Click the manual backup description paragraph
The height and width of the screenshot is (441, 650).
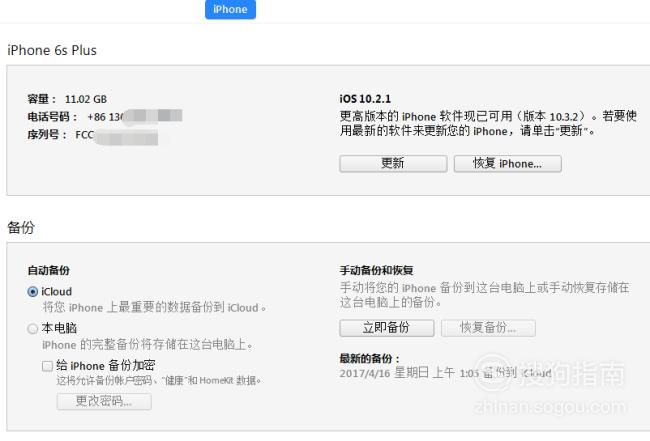[485, 295]
